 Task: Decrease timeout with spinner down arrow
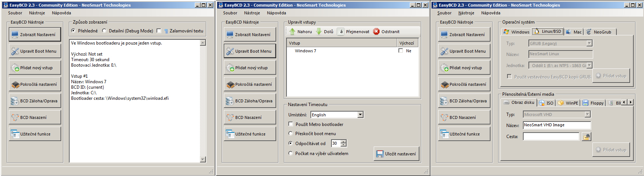(344, 145)
